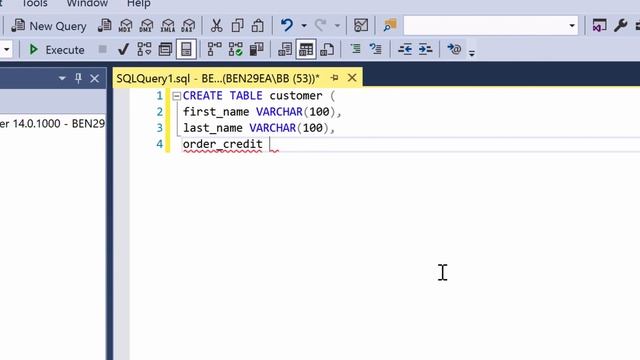Select the server node 14.0.1000 - BEN29
Viewport: 640px width, 360px height.
point(52,123)
